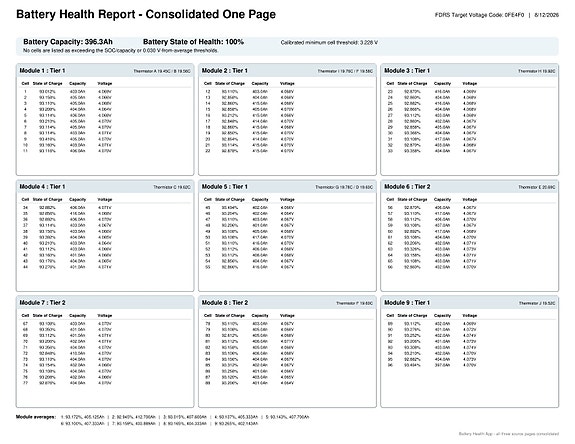Click cell number 11 in Module 1
575x444 pixels.
pyautogui.click(x=25, y=151)
